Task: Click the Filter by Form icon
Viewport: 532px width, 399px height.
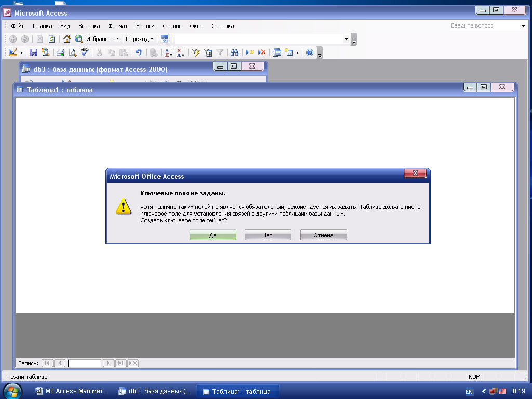Action: pyautogui.click(x=208, y=52)
